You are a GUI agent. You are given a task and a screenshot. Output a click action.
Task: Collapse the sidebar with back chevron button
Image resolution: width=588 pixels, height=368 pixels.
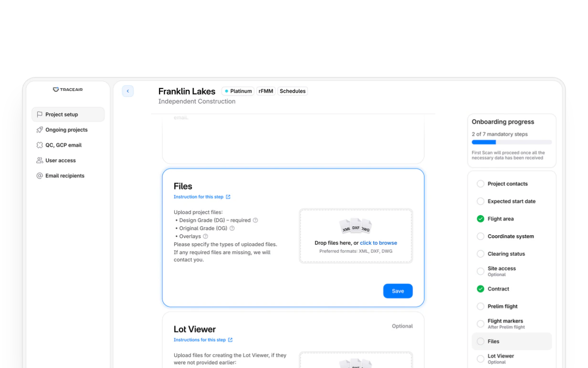[x=128, y=91]
